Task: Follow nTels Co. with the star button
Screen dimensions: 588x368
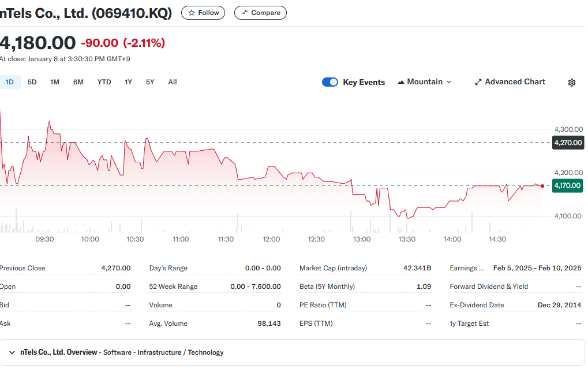Action: pos(203,13)
